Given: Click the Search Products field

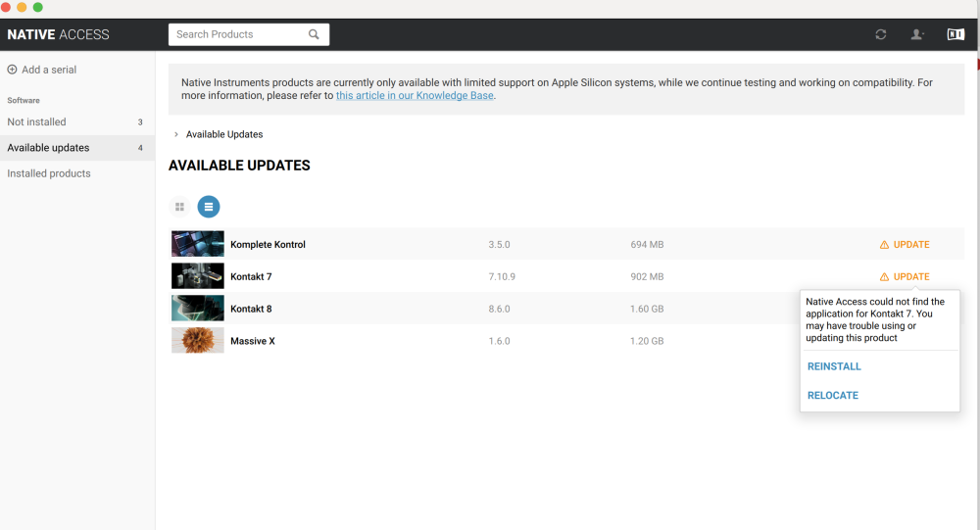Looking at the screenshot, I should tap(249, 34).
